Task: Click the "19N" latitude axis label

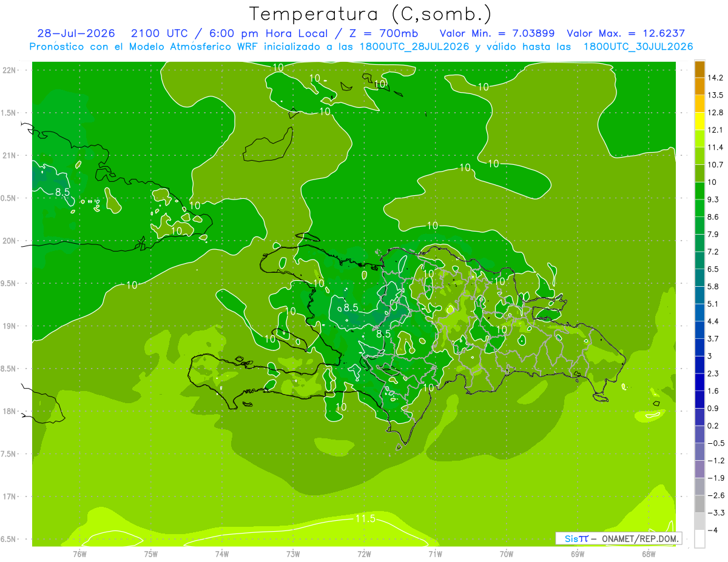Action: 10,326
